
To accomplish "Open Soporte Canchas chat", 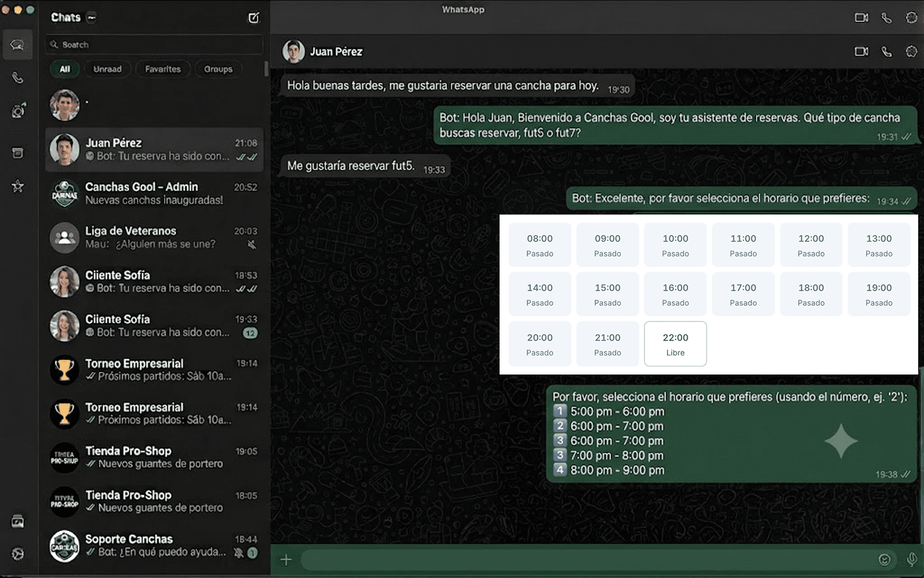I will [154, 546].
